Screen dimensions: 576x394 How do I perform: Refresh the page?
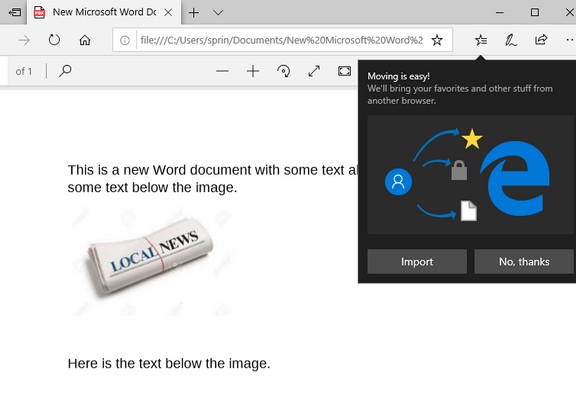click(x=54, y=40)
